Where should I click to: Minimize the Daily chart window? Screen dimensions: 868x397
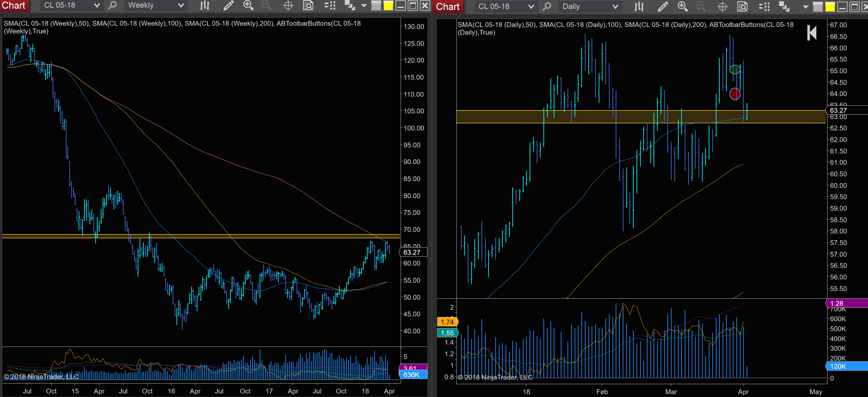pos(842,7)
